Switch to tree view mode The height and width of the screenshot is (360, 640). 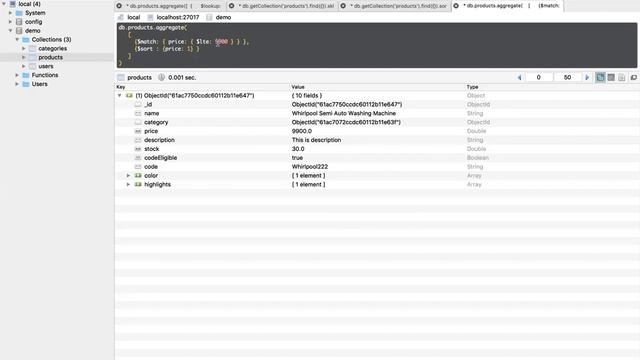click(x=600, y=78)
